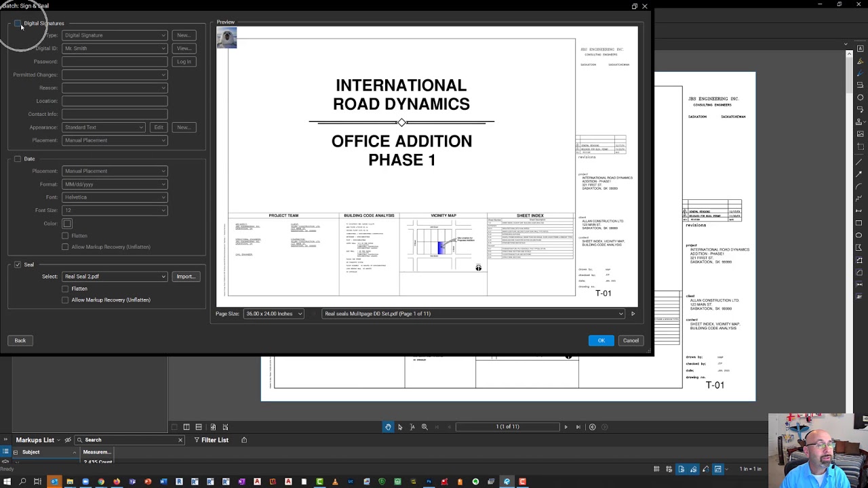Click Import next to seal selection
Screen dimensions: 868x488
tap(185, 277)
